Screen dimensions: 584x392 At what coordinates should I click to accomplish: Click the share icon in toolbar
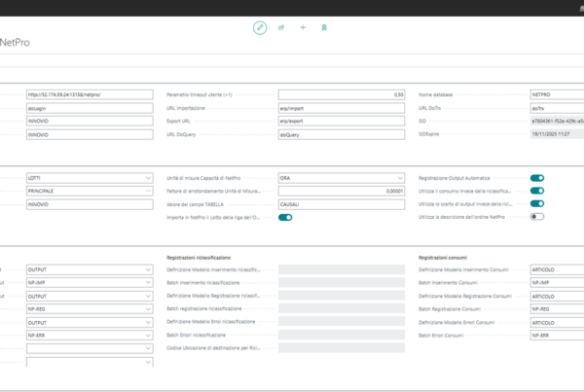(281, 27)
